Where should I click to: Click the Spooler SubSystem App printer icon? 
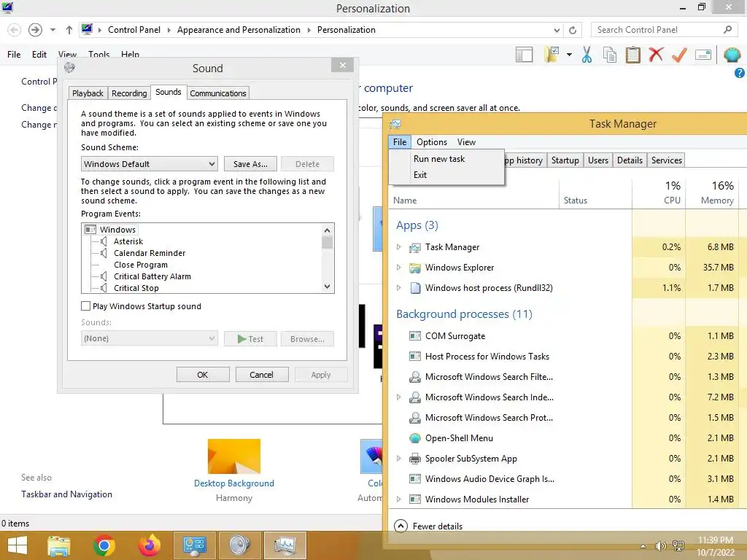pos(415,459)
